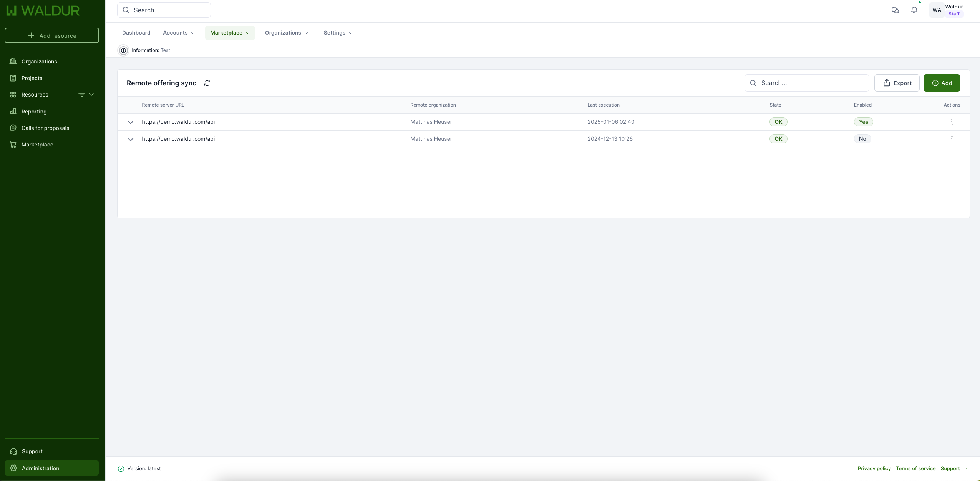Click the refresh icon beside Remote offering sync

[207, 83]
